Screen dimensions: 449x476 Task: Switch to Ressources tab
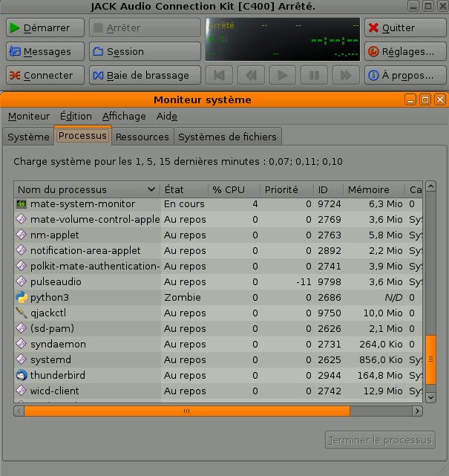coord(142,137)
